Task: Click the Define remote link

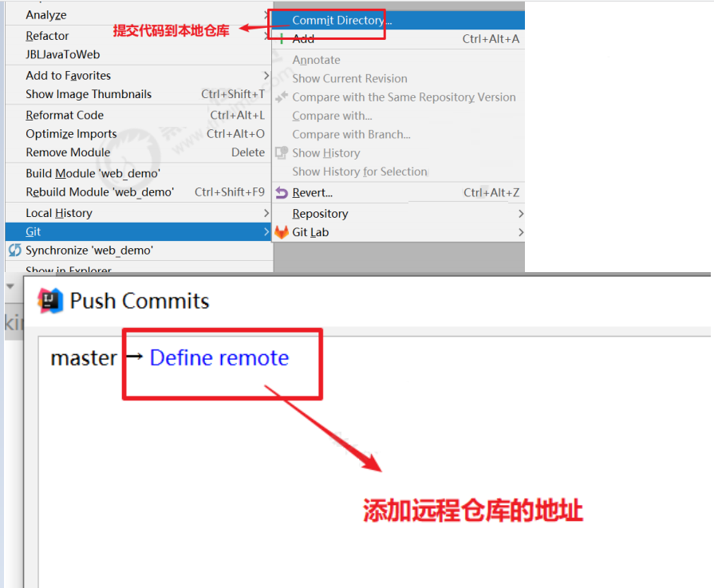Action: [219, 357]
